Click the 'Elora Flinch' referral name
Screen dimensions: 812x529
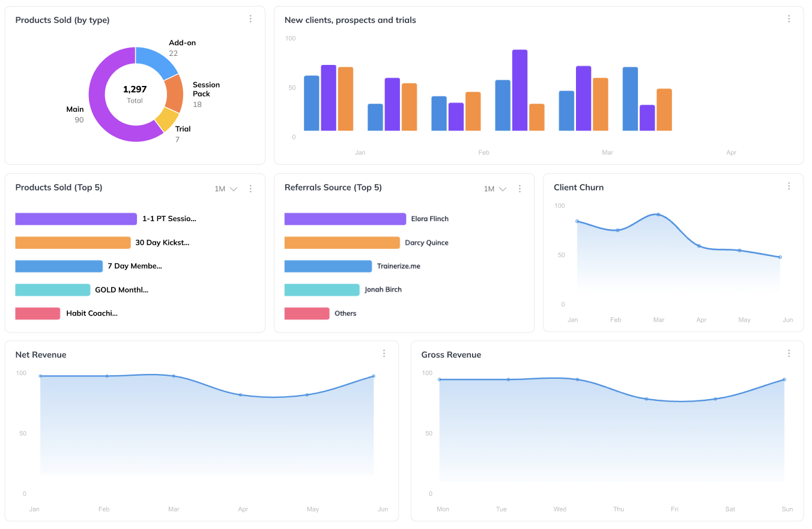click(430, 219)
